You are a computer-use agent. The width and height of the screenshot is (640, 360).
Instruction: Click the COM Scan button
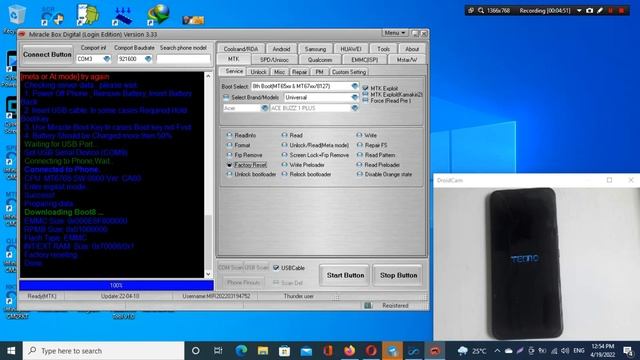(x=231, y=268)
